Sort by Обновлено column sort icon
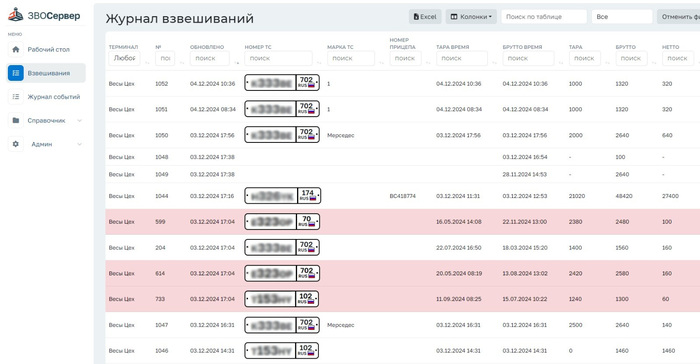 [237, 63]
